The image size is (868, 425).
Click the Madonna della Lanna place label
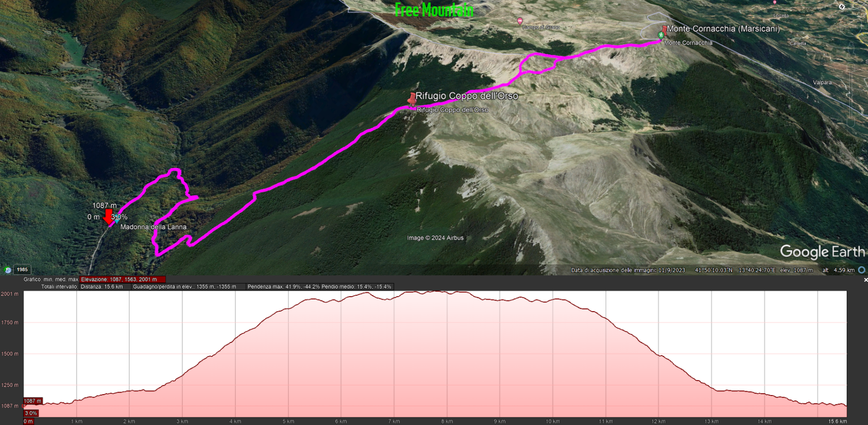(x=153, y=227)
